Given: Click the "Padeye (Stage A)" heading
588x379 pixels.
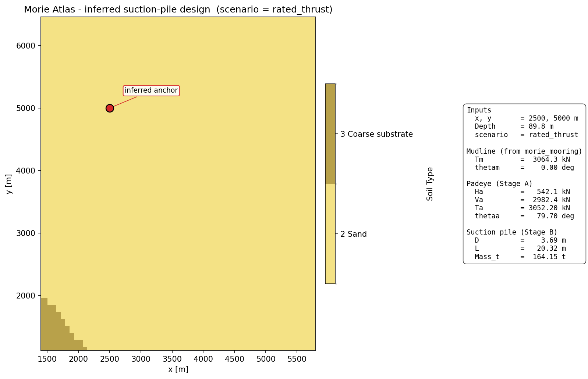Looking at the screenshot, I should 499,184.
